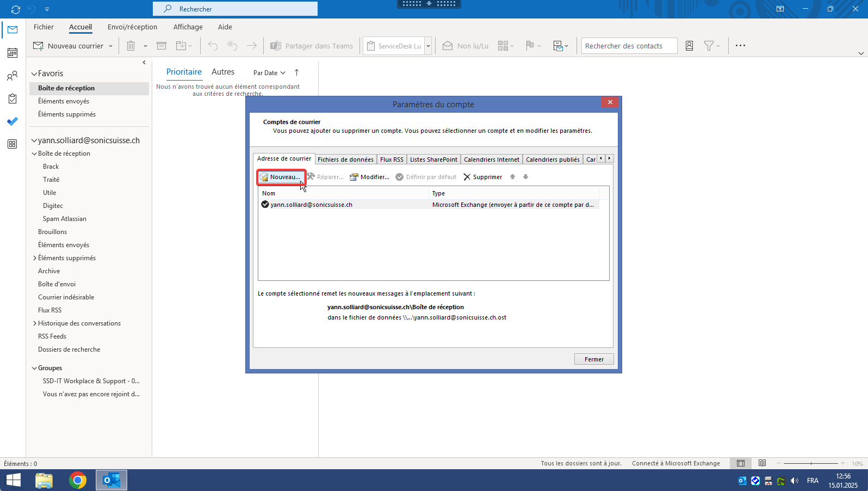Switch to reading view in status bar
Viewport: 868px width, 491px height.
762,463
